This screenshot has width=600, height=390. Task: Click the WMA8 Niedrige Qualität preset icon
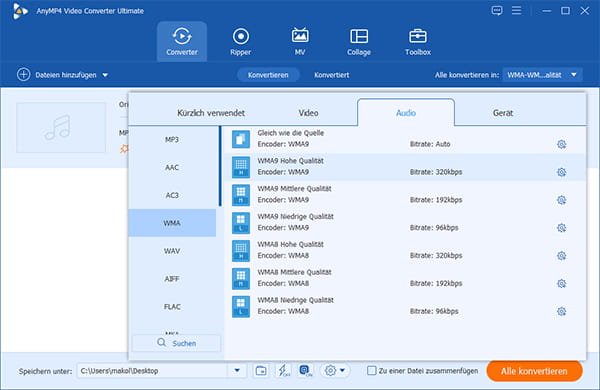(241, 306)
